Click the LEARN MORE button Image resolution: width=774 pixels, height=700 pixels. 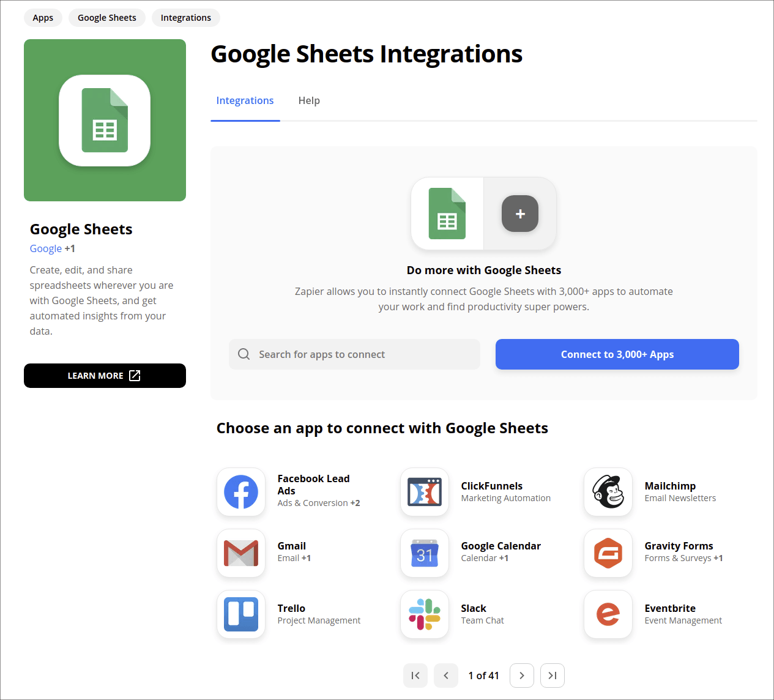(105, 376)
